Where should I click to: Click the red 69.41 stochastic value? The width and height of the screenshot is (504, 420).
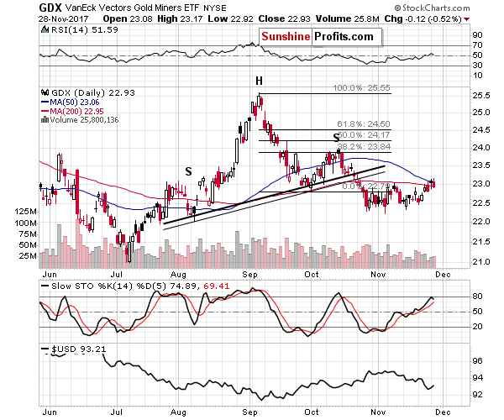pyautogui.click(x=217, y=286)
